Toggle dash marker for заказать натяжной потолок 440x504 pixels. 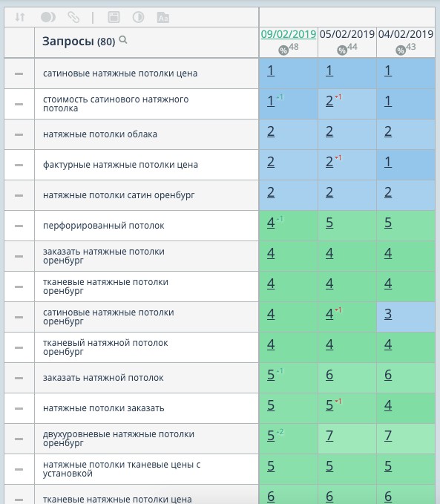(19, 378)
